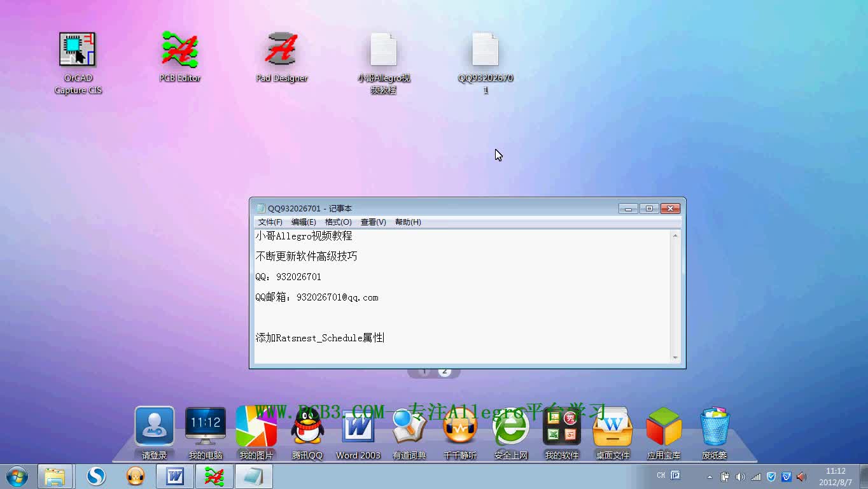Open 桌面文件 in the dock

pyautogui.click(x=613, y=433)
